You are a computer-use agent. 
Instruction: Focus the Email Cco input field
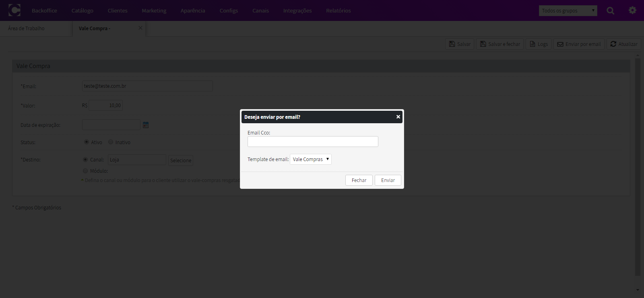tap(313, 141)
